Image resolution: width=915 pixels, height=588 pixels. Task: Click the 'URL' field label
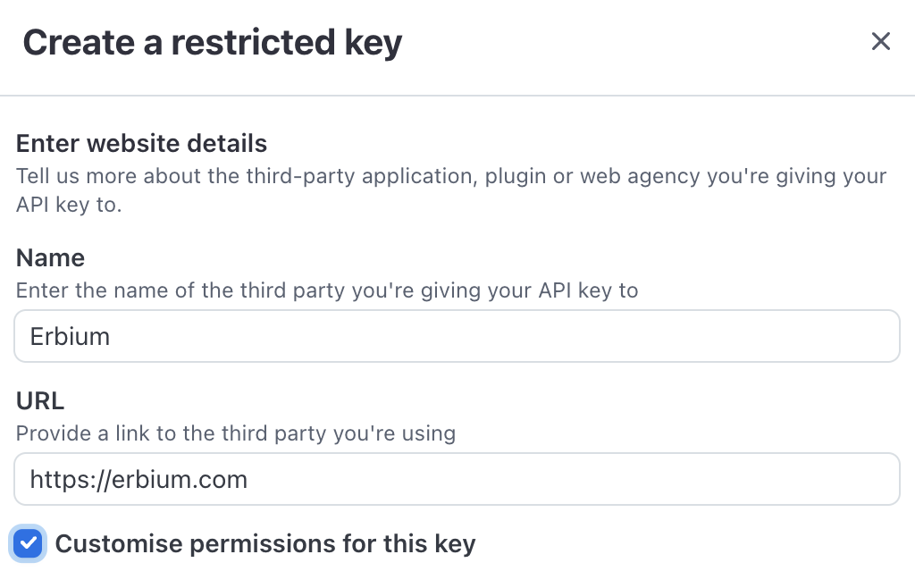click(x=40, y=401)
